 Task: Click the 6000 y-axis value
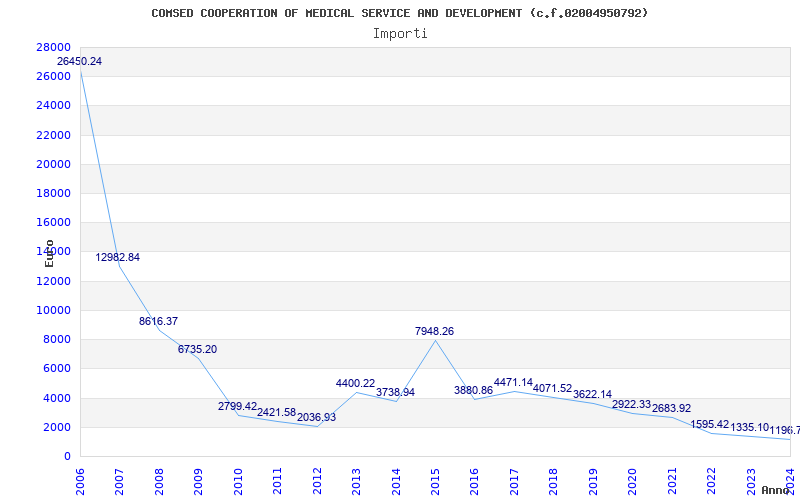[57, 368]
